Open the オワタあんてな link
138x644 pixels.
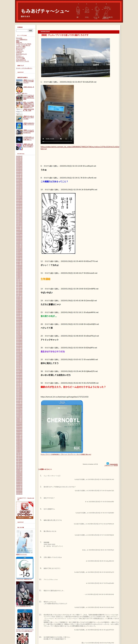(x=20, y=57)
